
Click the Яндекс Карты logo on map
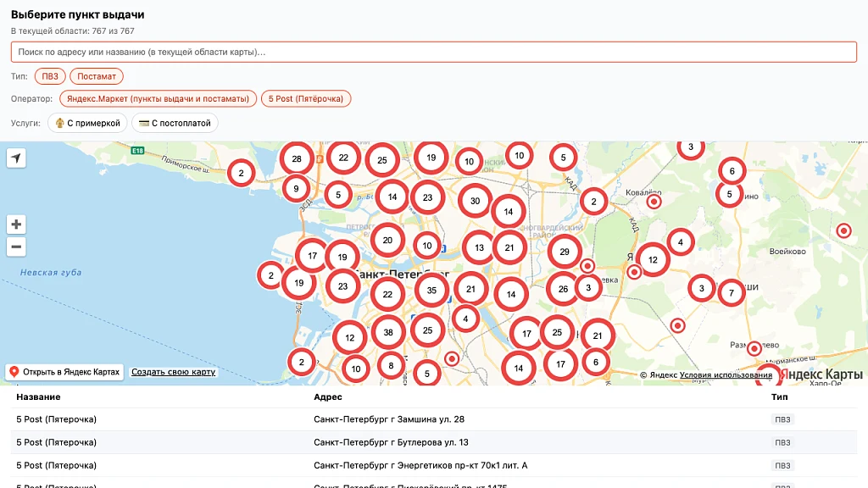(821, 374)
